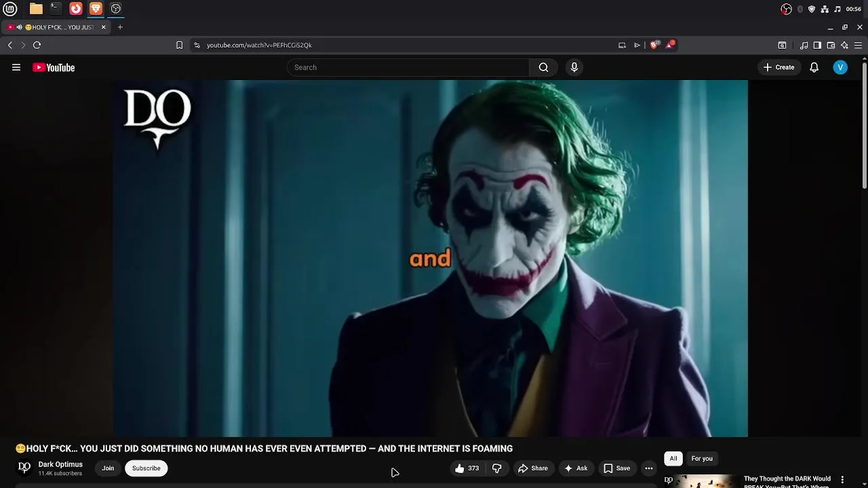Select the For you filter chip
The height and width of the screenshot is (488, 868).
click(702, 459)
